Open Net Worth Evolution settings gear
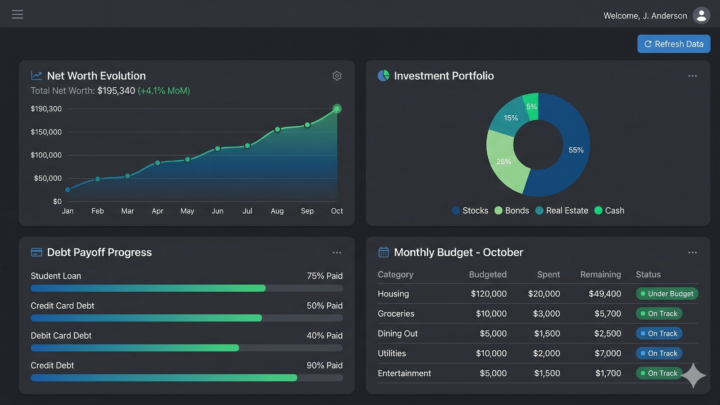Screen dimensions: 720x405 337,76
